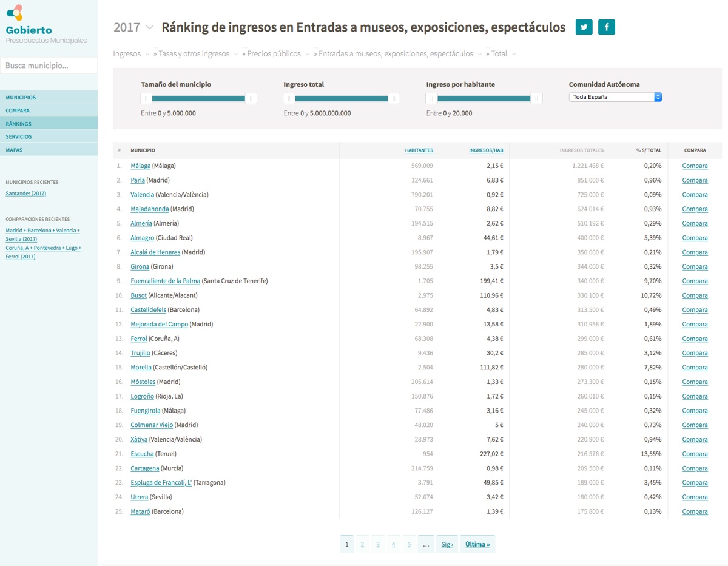
Task: Click the Gobierto logo icon
Action: 15,13
